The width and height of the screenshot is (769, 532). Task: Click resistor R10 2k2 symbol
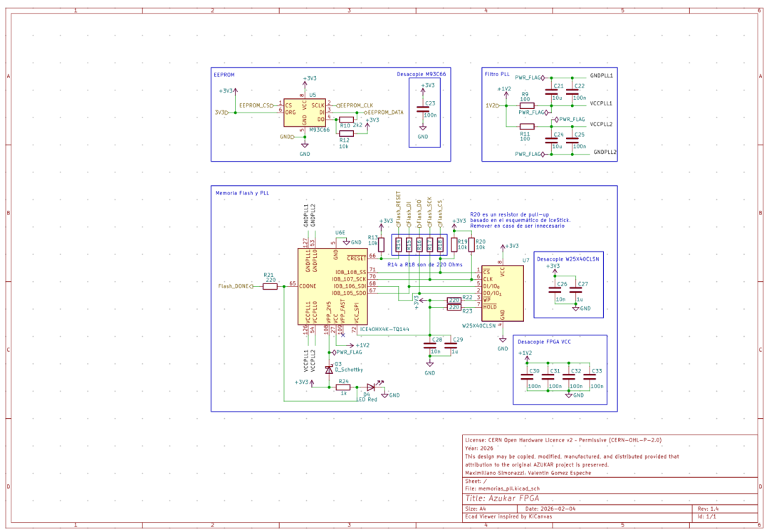point(346,120)
